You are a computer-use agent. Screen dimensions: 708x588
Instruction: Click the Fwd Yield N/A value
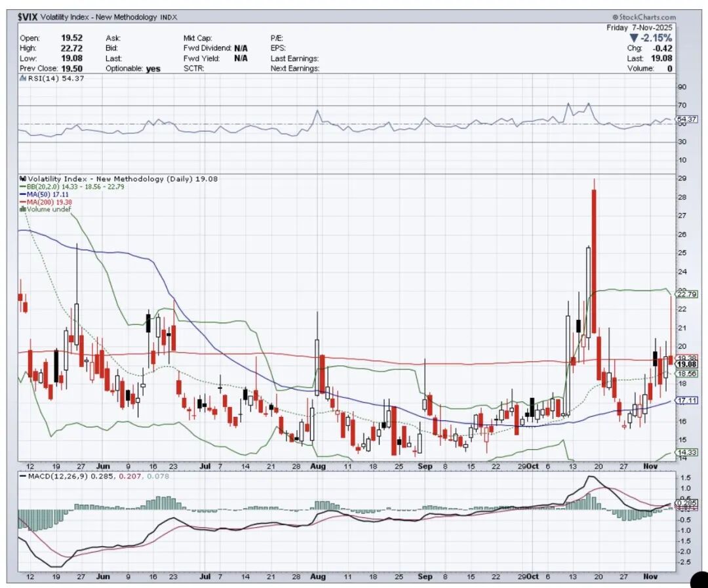241,58
